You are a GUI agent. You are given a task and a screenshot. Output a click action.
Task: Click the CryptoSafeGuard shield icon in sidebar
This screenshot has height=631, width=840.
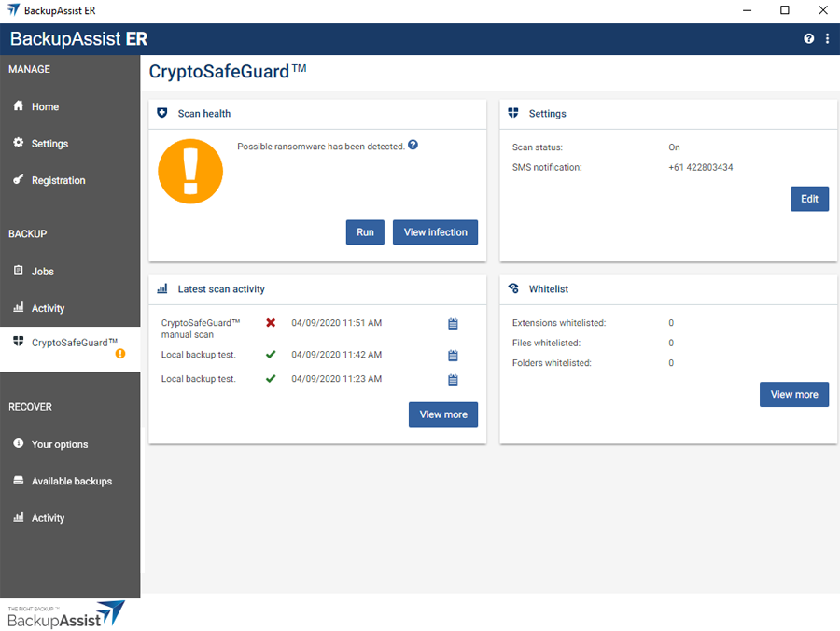click(x=19, y=342)
